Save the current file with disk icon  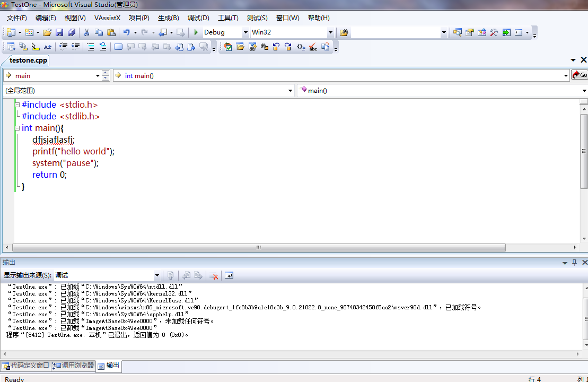coord(59,32)
